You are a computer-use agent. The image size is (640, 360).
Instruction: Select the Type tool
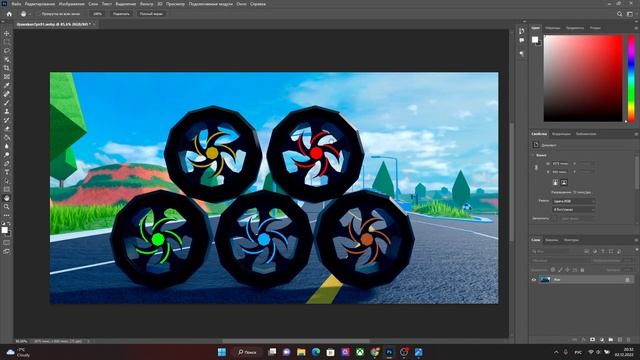7,172
